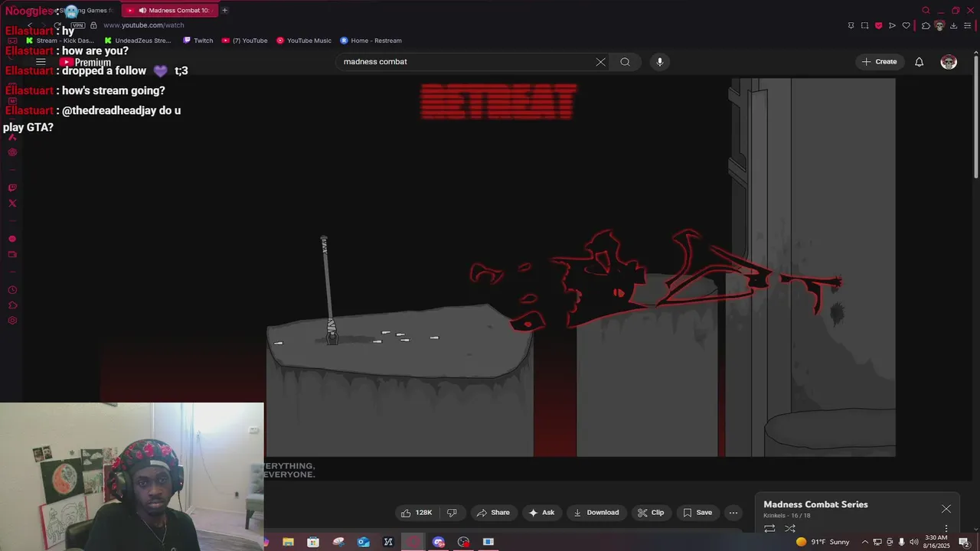Open YouTube notifications bell
Viewport: 980px width, 551px height.
tap(920, 62)
